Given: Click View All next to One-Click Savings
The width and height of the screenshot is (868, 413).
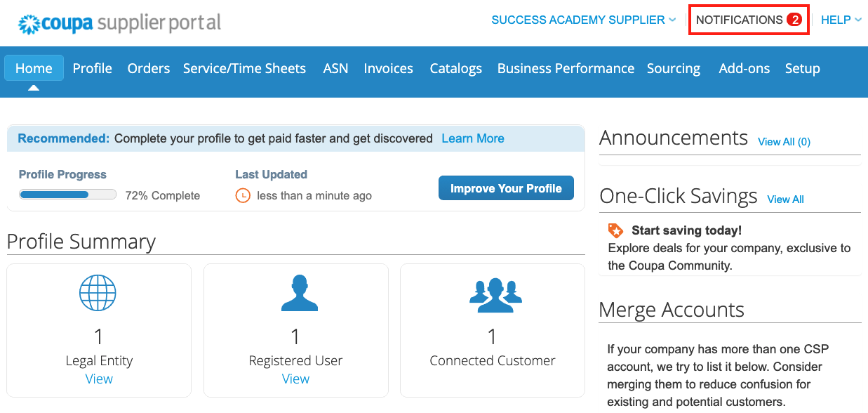Looking at the screenshot, I should pyautogui.click(x=785, y=199).
